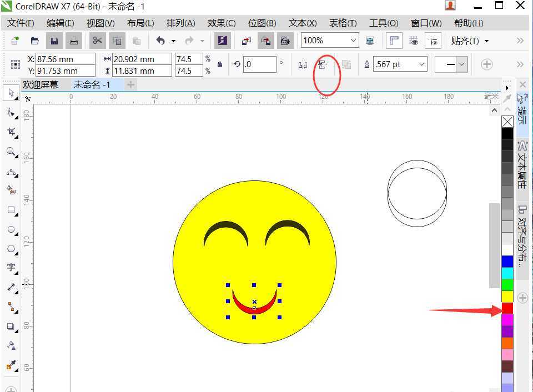Image resolution: width=533 pixels, height=392 pixels.
Task: Select the Crop tool in toolbox
Action: [x=11, y=132]
